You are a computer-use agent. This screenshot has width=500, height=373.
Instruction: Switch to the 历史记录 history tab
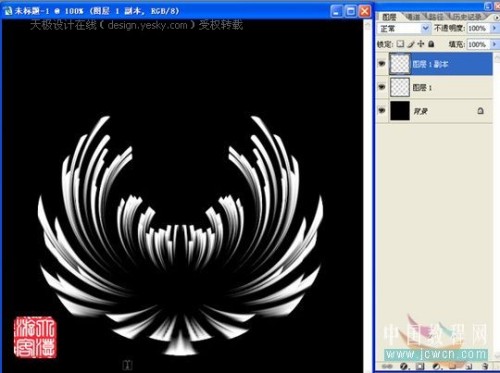coord(468,17)
